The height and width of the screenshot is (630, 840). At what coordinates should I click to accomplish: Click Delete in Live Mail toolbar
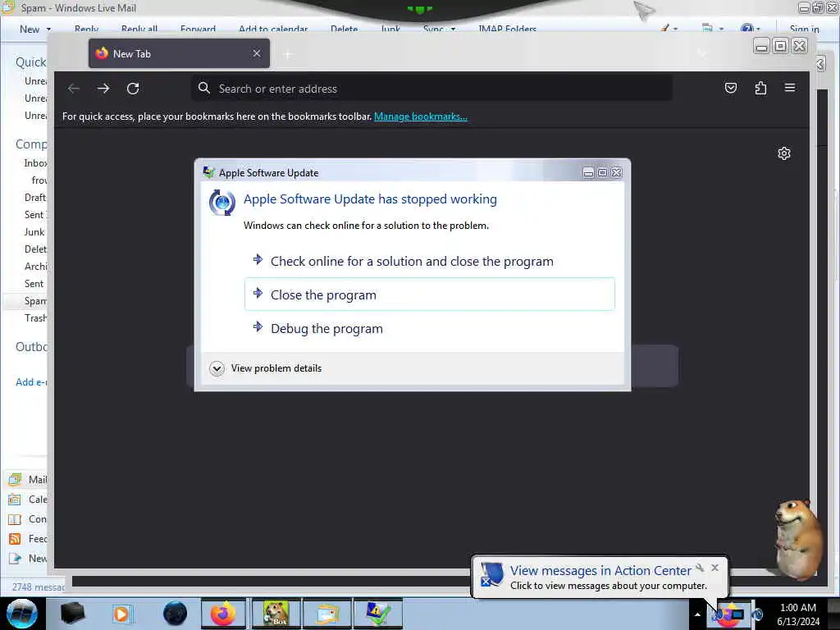tap(344, 30)
